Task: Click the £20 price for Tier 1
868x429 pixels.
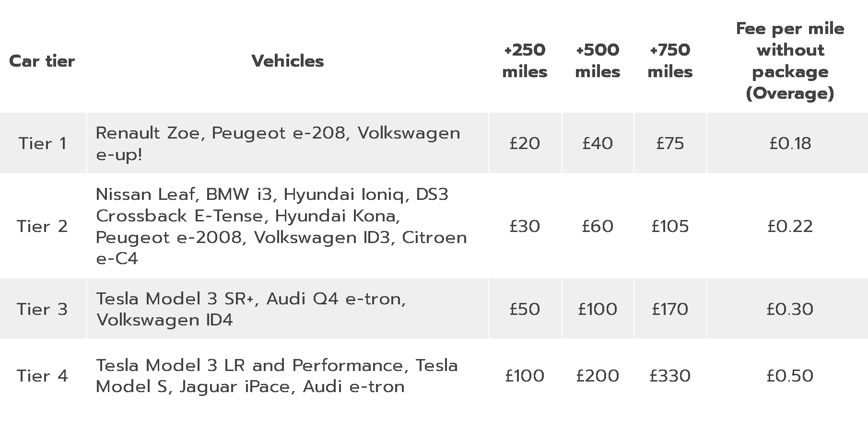Action: [x=525, y=143]
